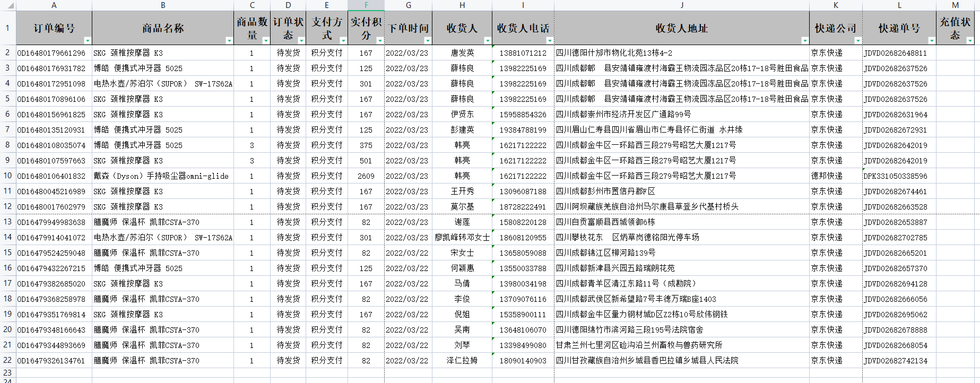Open the filter dropdown for 支付方式

coord(343,40)
